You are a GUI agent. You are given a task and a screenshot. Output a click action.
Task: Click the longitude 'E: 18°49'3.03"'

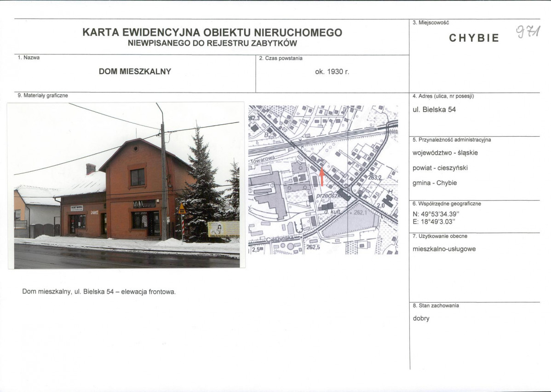pyautogui.click(x=434, y=221)
